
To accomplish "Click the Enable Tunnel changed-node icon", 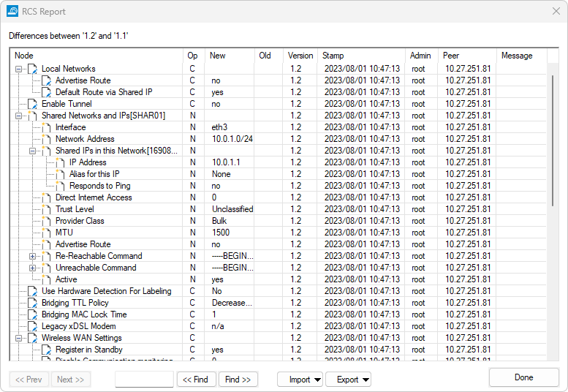I will [x=33, y=104].
